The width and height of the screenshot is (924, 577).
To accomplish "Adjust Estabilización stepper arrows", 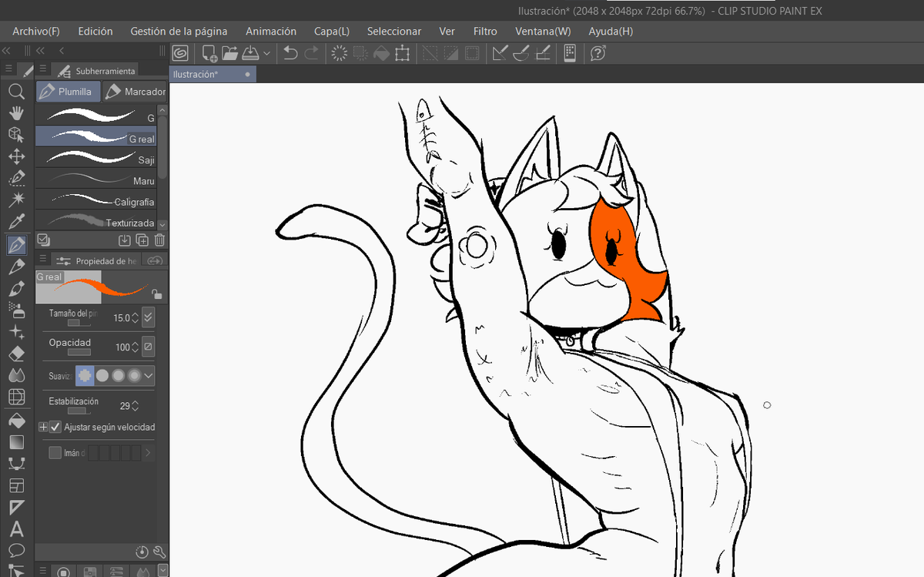I will coord(136,405).
